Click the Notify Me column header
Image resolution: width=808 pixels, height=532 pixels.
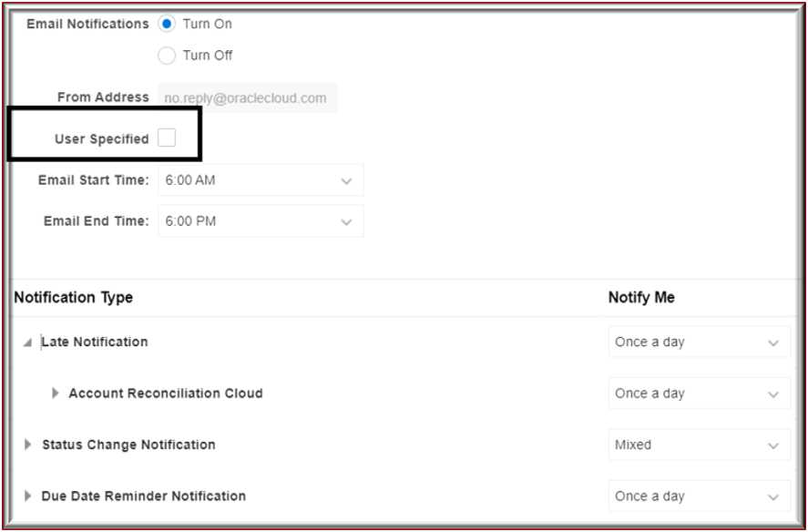pyautogui.click(x=641, y=298)
